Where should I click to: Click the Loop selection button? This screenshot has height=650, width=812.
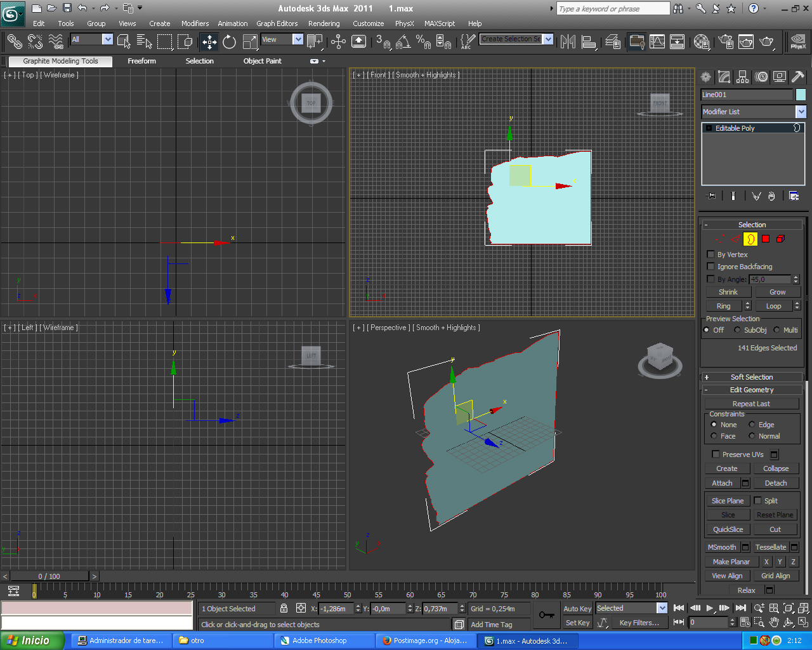pos(773,306)
